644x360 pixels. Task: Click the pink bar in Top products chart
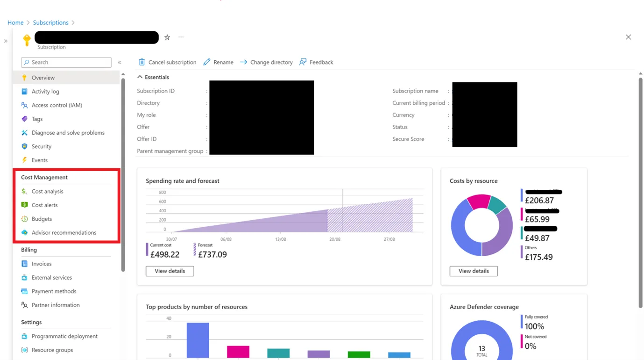click(x=238, y=352)
